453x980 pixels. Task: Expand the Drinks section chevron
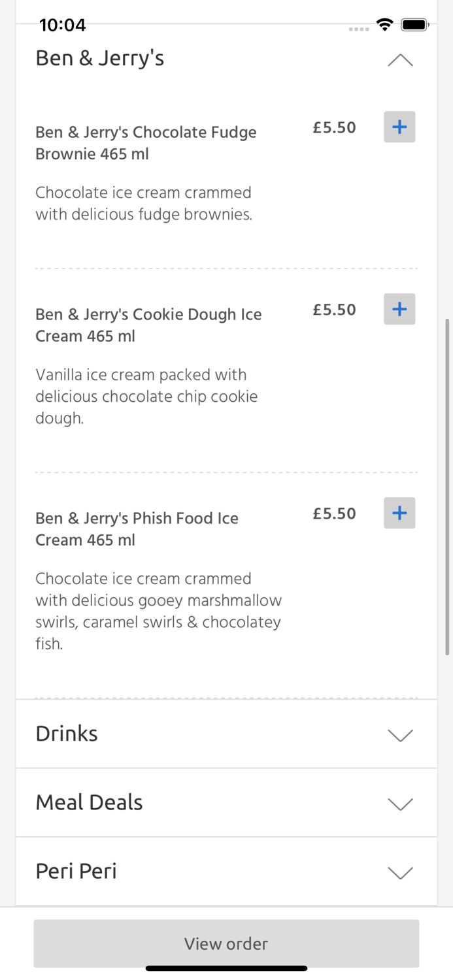pos(400,735)
